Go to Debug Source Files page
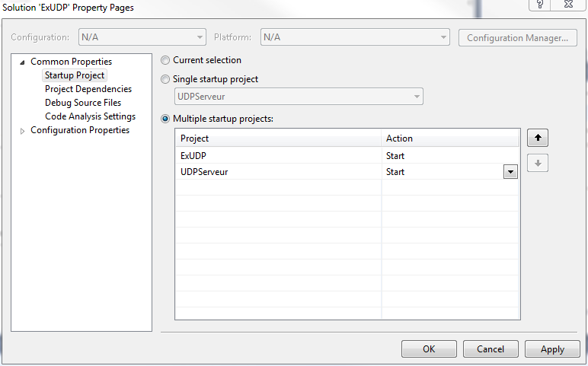The image size is (588, 366). pyautogui.click(x=82, y=103)
